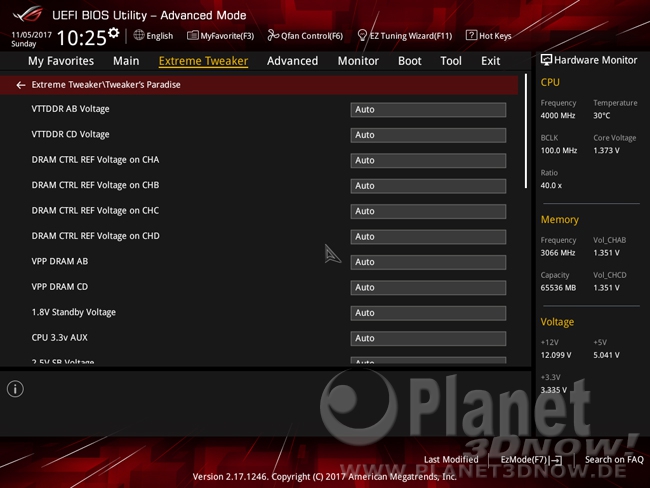Click Last Modified button

451,460
